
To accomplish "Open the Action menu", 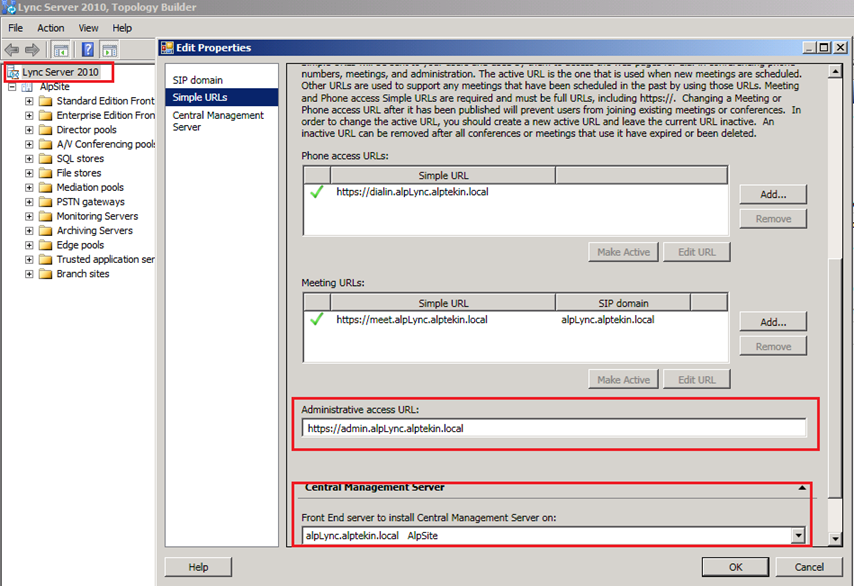I will coord(51,28).
